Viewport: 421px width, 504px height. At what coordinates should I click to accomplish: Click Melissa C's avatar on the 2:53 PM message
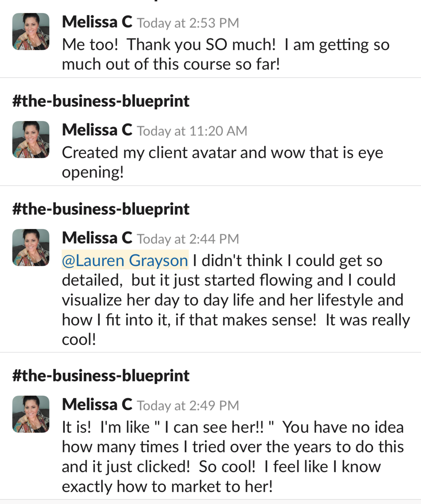(x=31, y=31)
